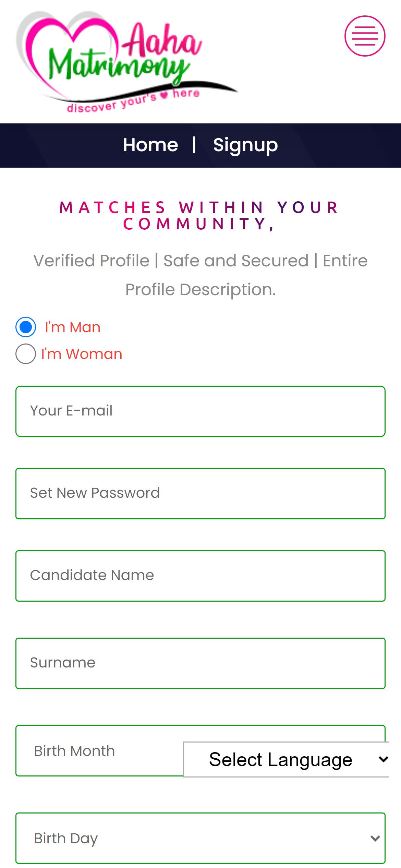Click into the Candidate Name field

tap(200, 576)
